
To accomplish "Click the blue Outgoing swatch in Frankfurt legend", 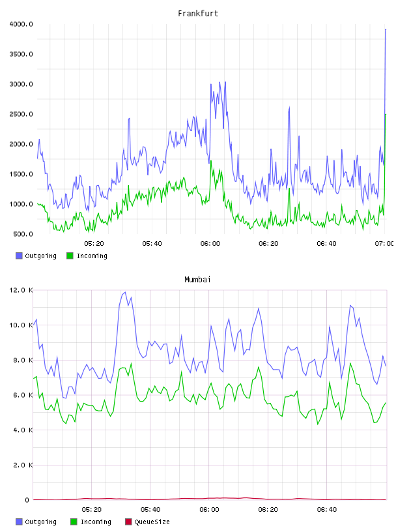I will coord(19,256).
